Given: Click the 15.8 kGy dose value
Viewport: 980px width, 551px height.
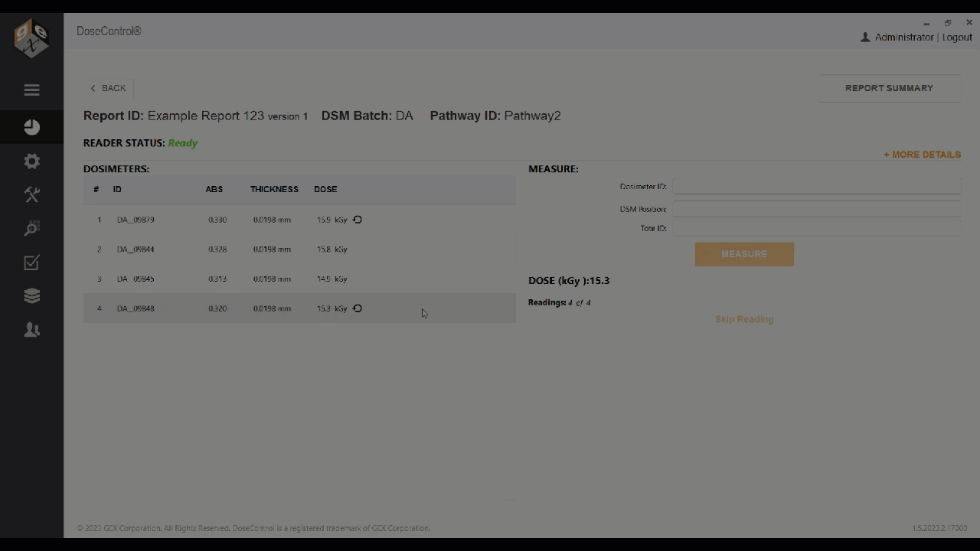Looking at the screenshot, I should click(x=332, y=249).
